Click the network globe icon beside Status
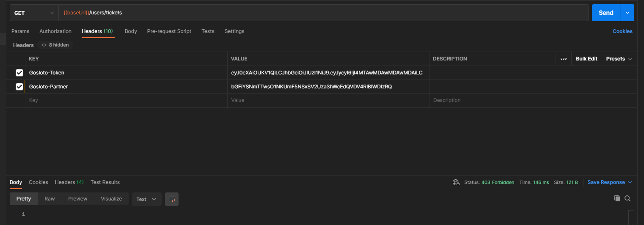 (x=456, y=182)
